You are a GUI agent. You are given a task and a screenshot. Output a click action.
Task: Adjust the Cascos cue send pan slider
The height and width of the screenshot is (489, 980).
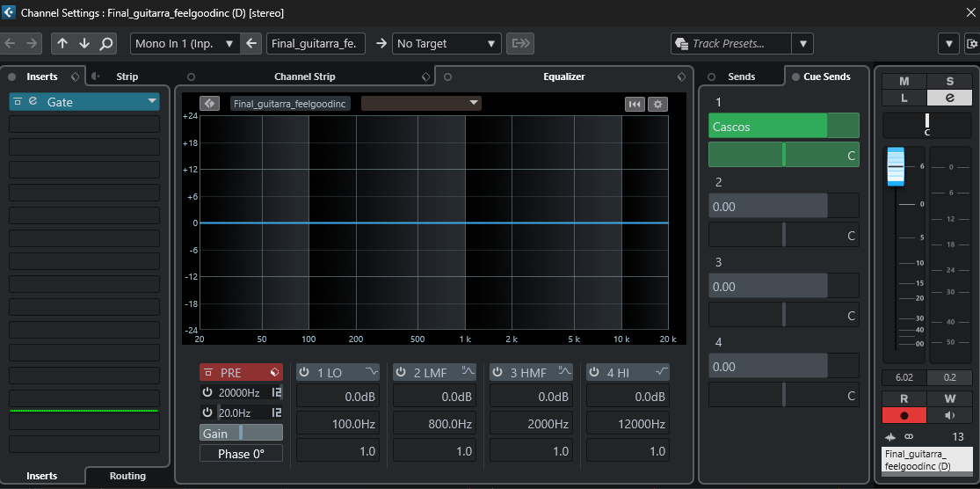[x=784, y=155]
